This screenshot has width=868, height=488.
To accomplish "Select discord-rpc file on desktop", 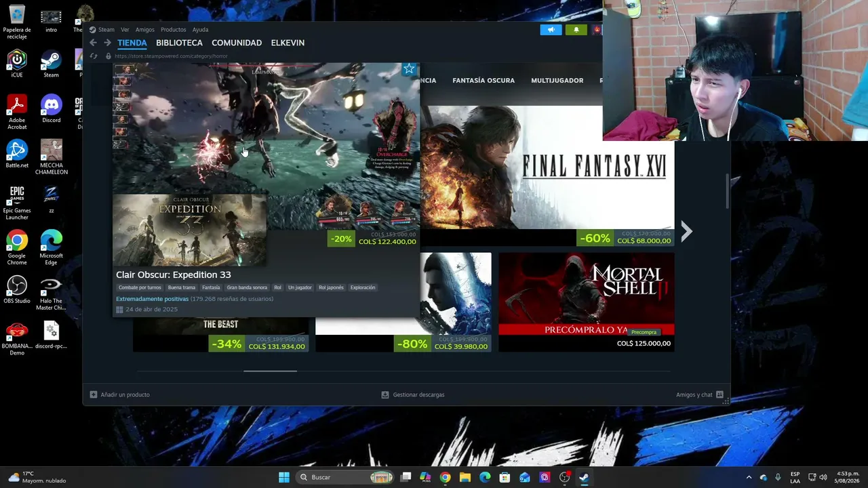I will (51, 335).
